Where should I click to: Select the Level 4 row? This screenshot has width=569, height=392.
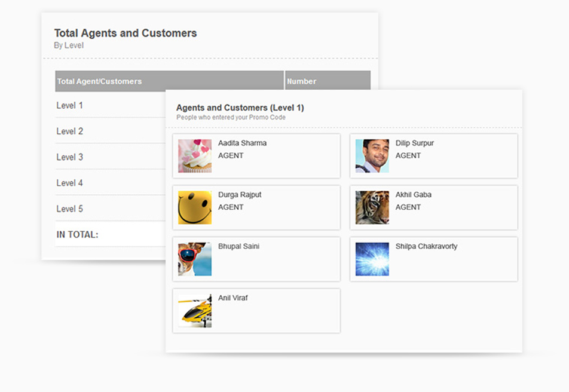[111, 183]
